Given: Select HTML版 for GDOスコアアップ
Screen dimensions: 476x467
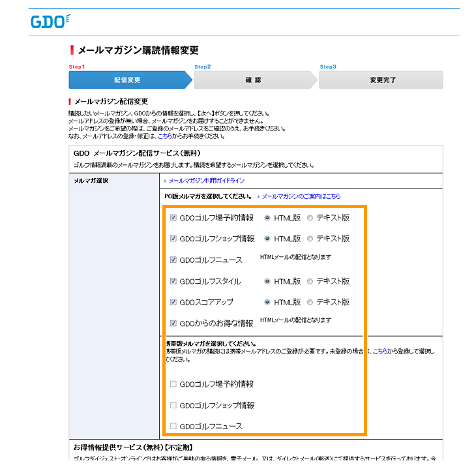Looking at the screenshot, I should pyautogui.click(x=267, y=302).
